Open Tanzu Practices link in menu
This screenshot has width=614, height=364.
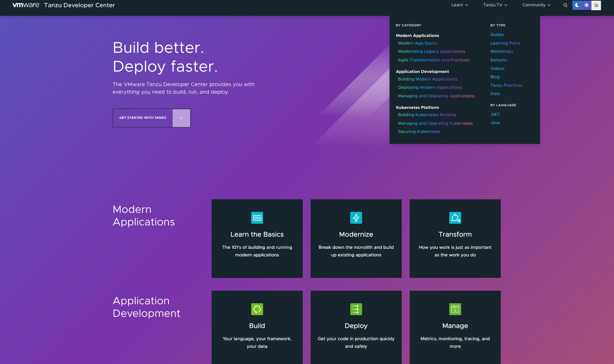506,85
